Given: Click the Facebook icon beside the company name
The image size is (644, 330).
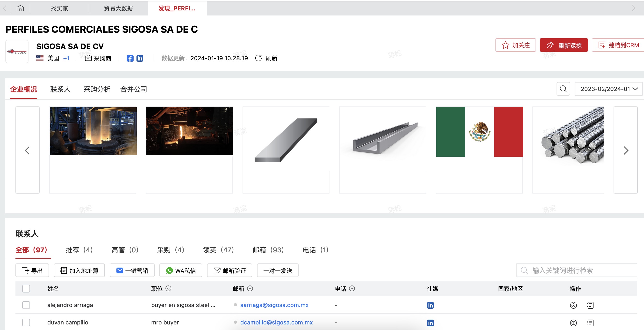Looking at the screenshot, I should 130,58.
